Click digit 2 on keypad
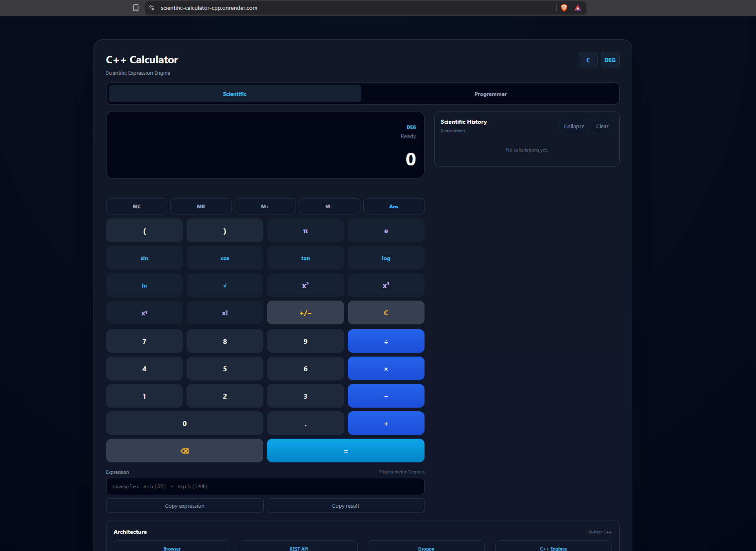 [x=225, y=396]
